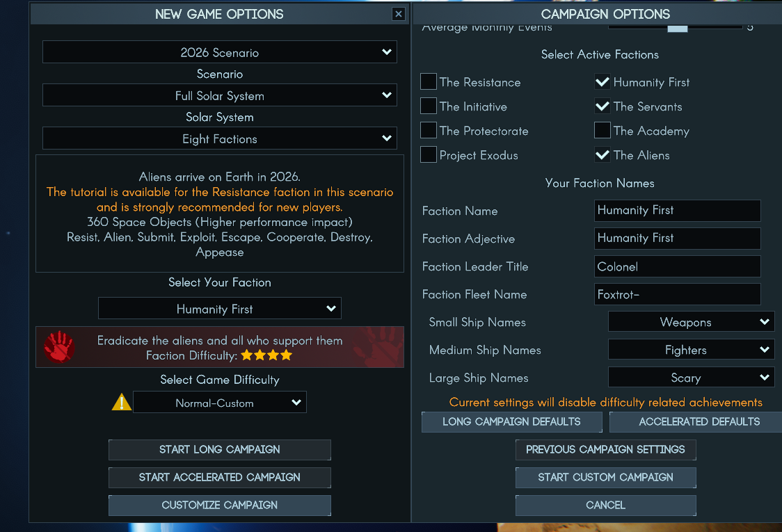Disable The Aliens faction checkbox
Image resolution: width=782 pixels, height=532 pixels.
(603, 155)
